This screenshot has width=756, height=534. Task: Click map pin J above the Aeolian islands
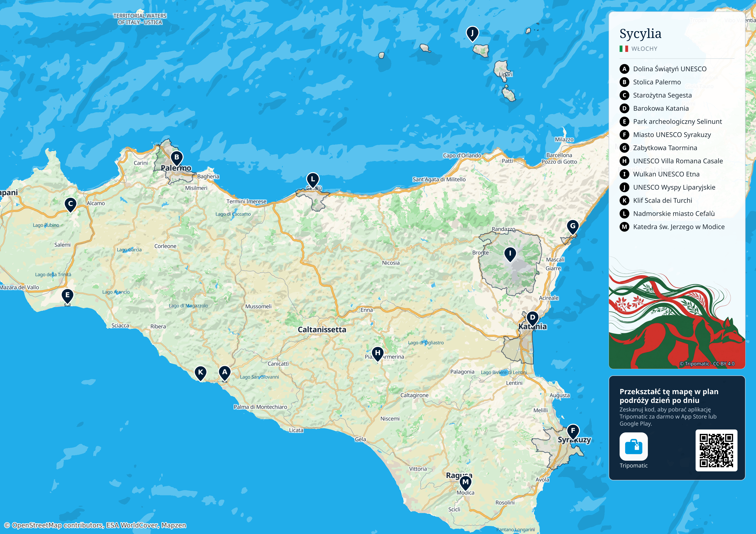[x=472, y=34]
